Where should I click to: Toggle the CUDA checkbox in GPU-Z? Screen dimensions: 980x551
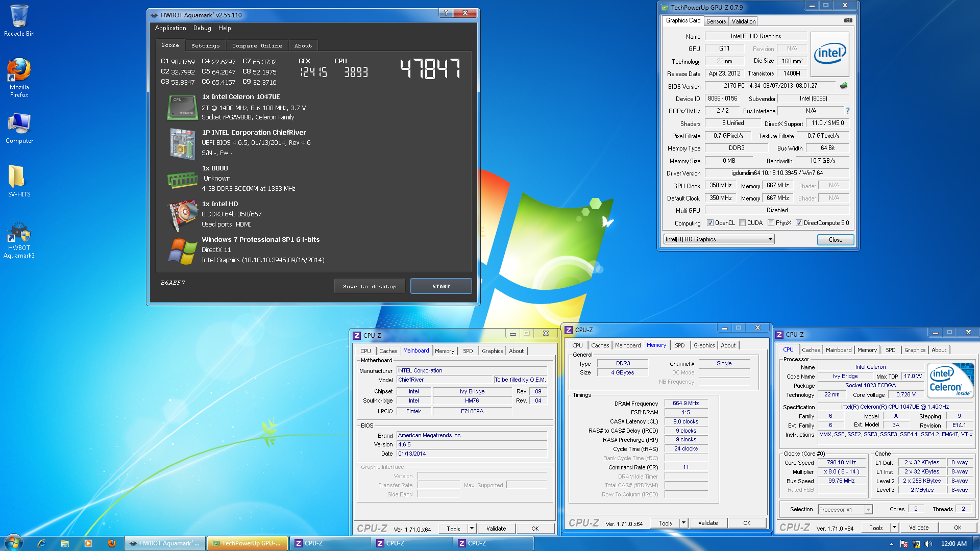coord(742,223)
